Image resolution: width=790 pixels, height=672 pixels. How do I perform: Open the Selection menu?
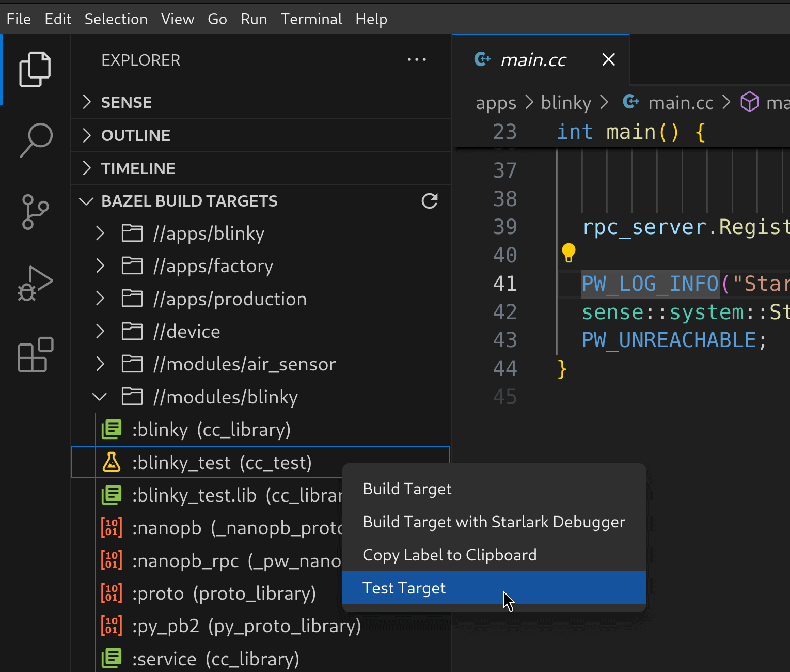click(116, 19)
